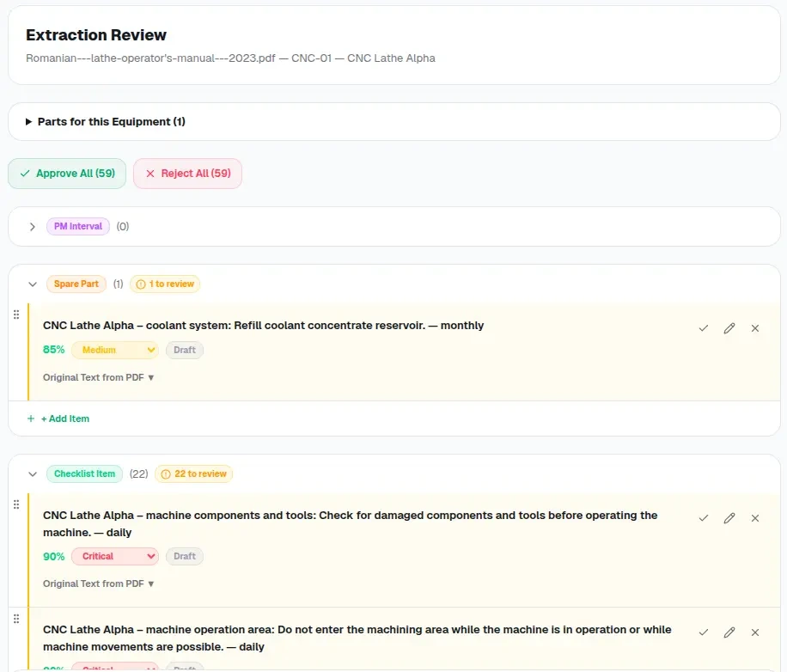
Task: Select the machining area item title text
Action: click(357, 638)
